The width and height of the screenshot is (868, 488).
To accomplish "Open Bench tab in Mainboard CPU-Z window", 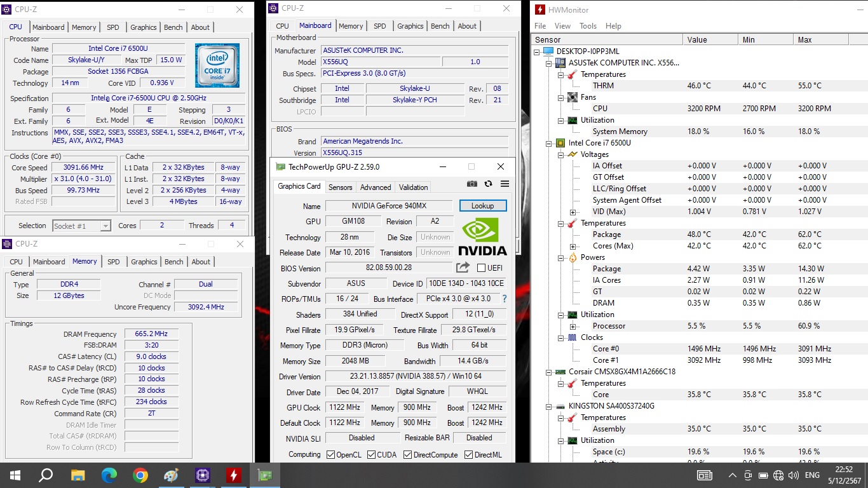I will 440,26.
